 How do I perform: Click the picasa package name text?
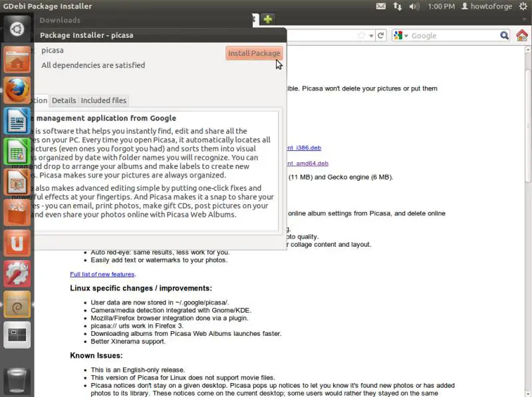pyautogui.click(x=53, y=51)
